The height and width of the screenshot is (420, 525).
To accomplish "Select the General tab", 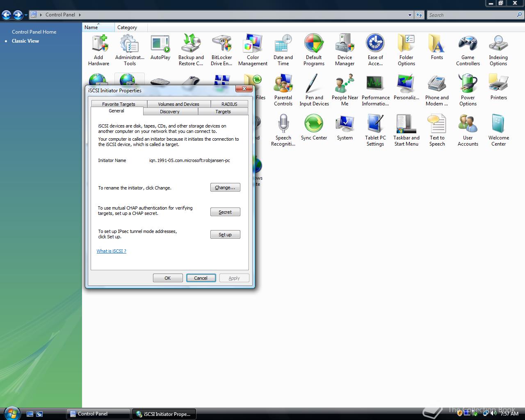I will coord(116,111).
